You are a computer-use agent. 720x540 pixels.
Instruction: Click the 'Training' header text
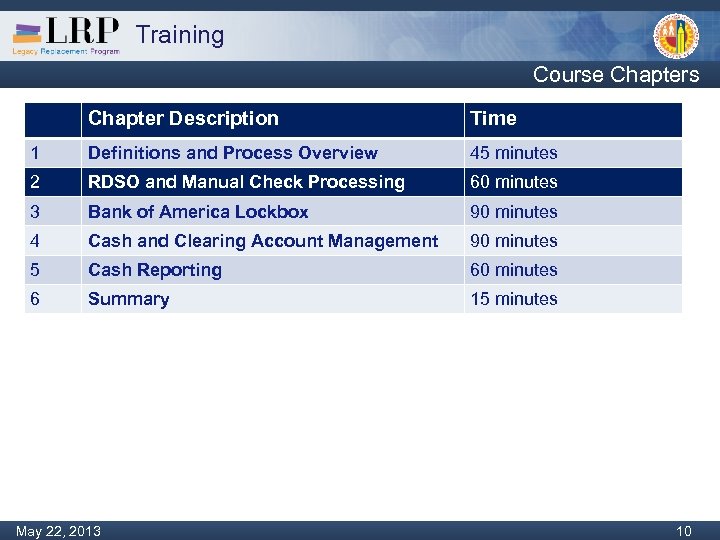[180, 35]
